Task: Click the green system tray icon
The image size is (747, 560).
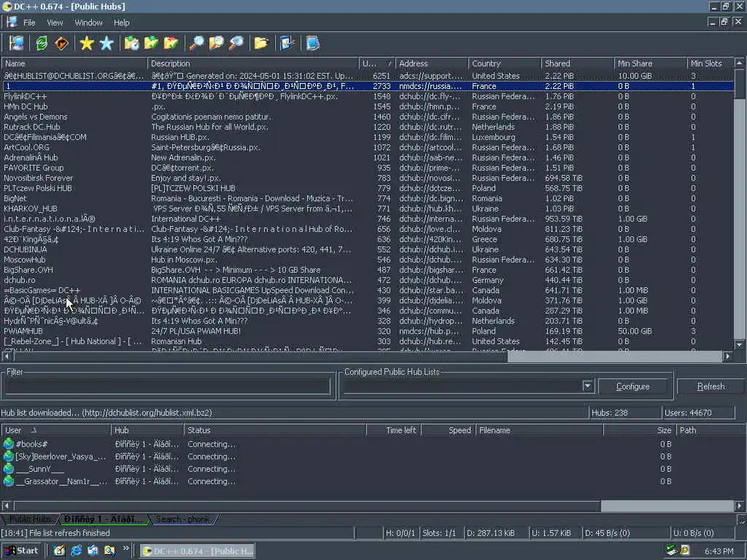Action: [x=672, y=551]
